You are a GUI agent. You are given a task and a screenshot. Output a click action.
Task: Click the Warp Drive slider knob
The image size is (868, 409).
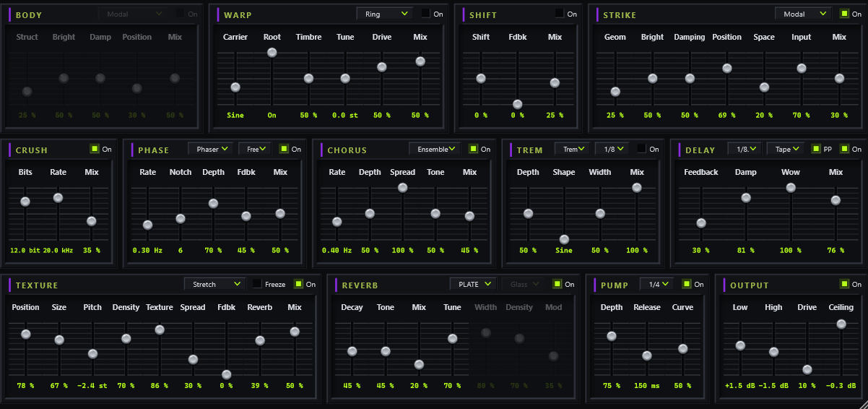382,67
